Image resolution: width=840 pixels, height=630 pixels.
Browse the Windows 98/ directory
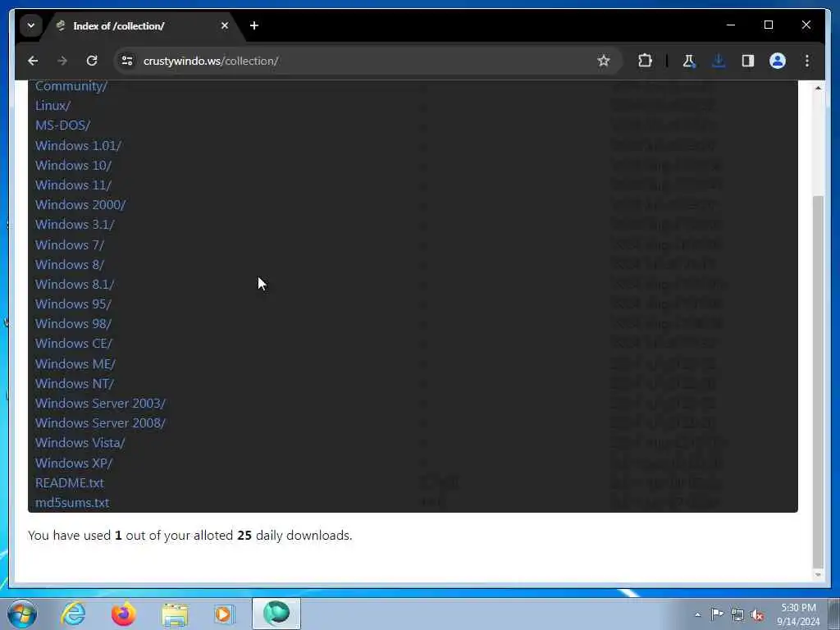[x=73, y=323]
